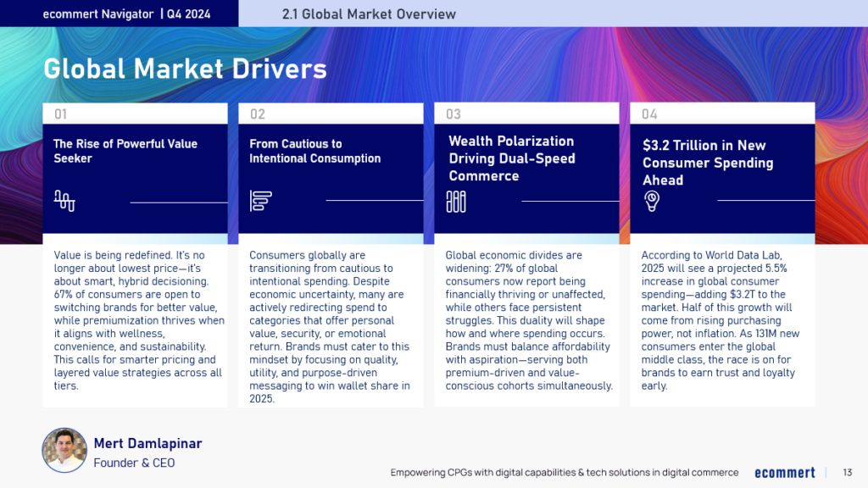
Task: Click '$3.2 Trillion in New Consumer Spending Ahead' heading
Action: pyautogui.click(x=708, y=163)
